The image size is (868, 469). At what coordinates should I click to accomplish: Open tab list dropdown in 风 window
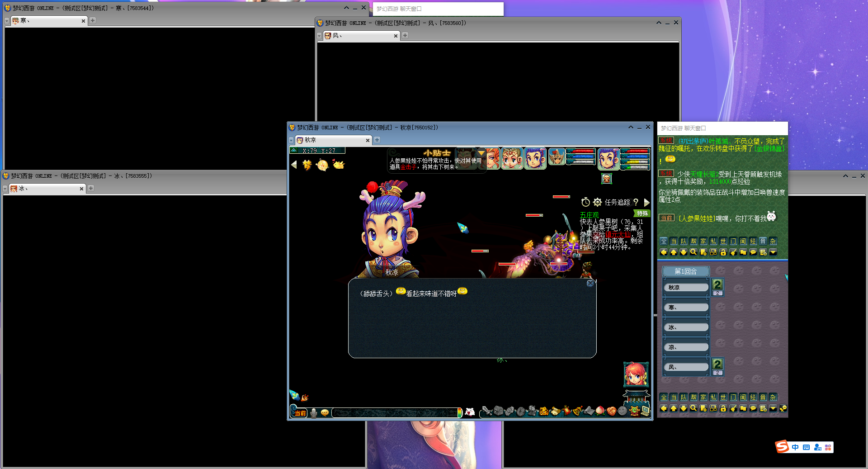pos(319,36)
